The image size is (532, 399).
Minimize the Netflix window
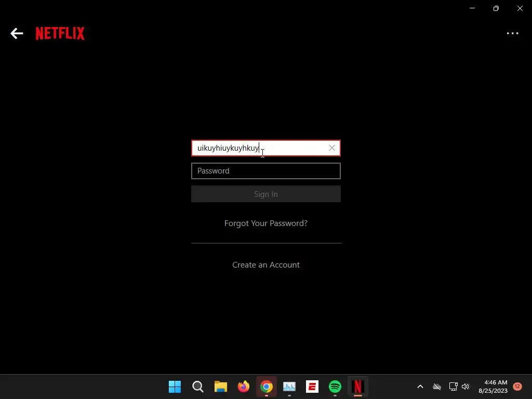[x=472, y=8]
